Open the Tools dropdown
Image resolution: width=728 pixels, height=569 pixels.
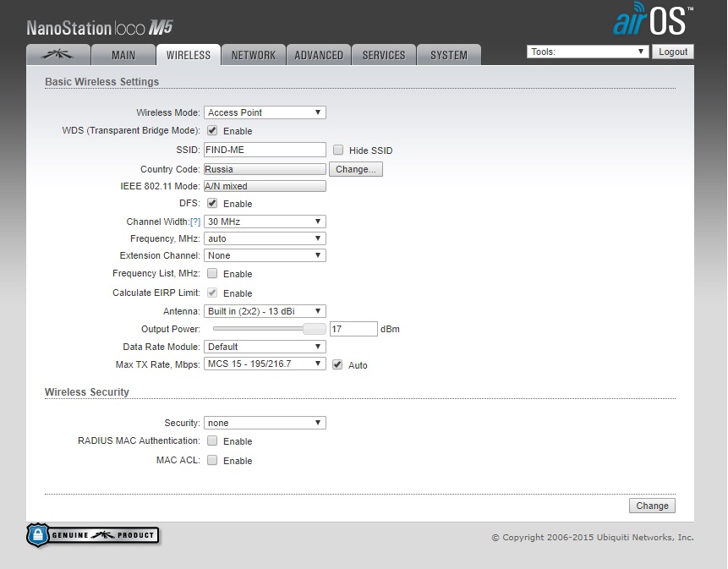(x=588, y=52)
